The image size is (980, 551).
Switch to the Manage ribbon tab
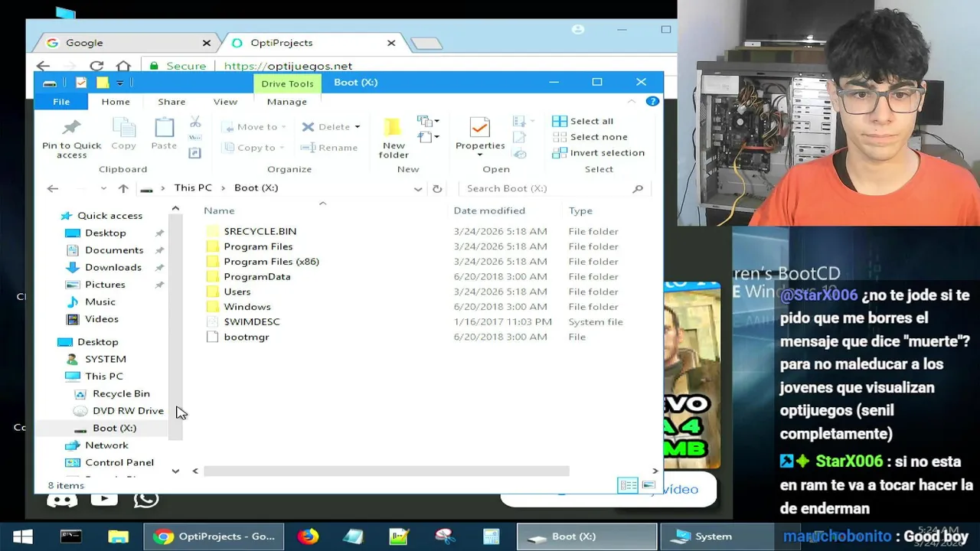click(x=287, y=102)
